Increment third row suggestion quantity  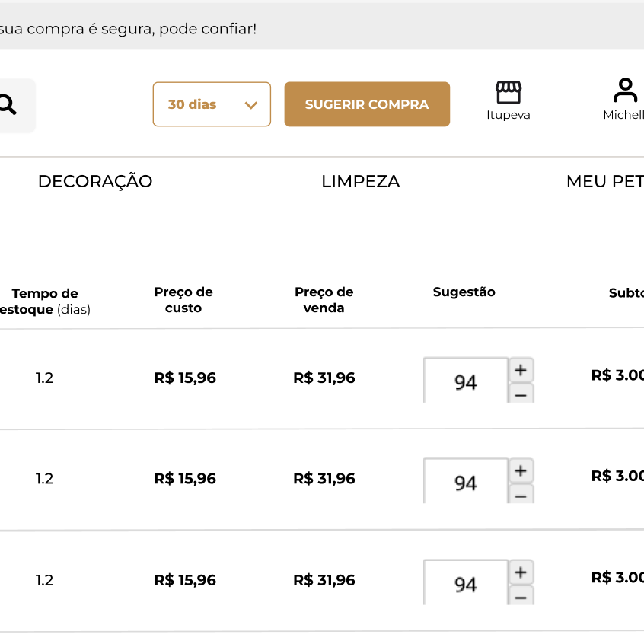tap(521, 572)
